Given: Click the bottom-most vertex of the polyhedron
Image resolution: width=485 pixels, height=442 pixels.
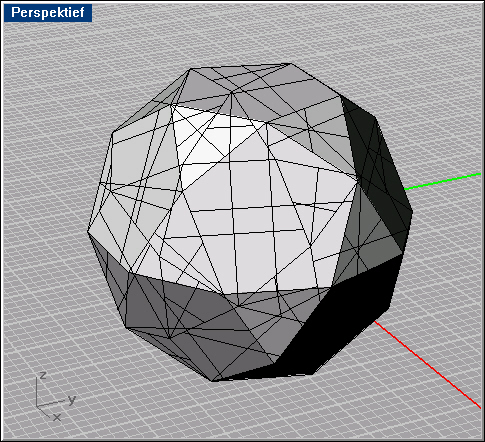Looking at the screenshot, I should pos(213,381).
